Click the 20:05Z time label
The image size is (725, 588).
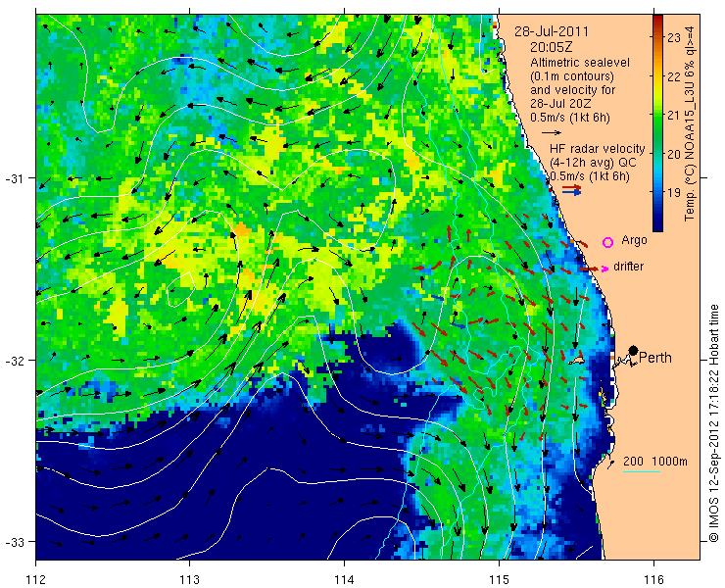tap(553, 47)
